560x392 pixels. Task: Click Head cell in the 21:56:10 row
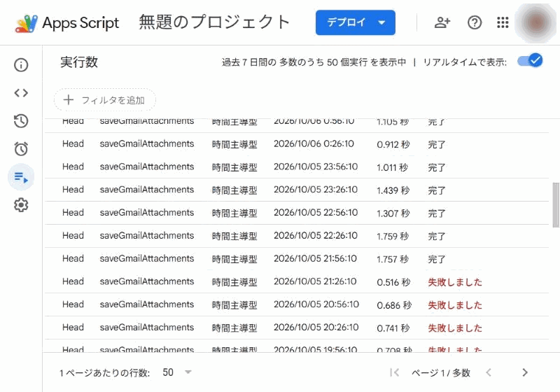click(73, 258)
